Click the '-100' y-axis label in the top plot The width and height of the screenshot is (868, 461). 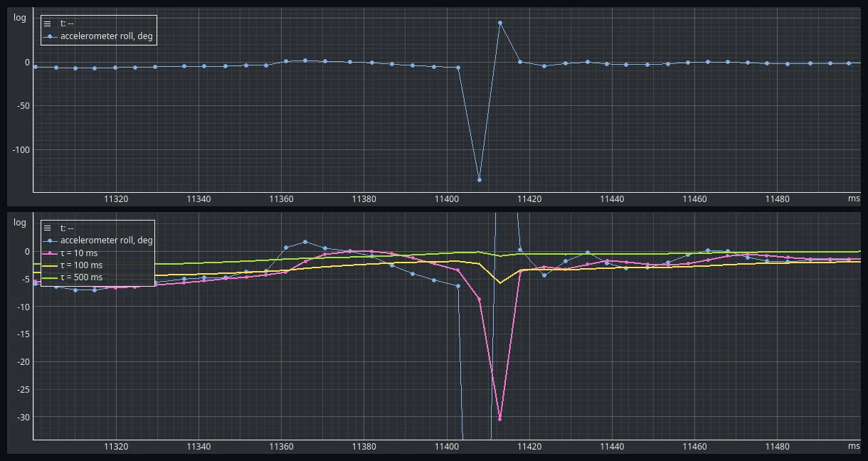(x=21, y=150)
